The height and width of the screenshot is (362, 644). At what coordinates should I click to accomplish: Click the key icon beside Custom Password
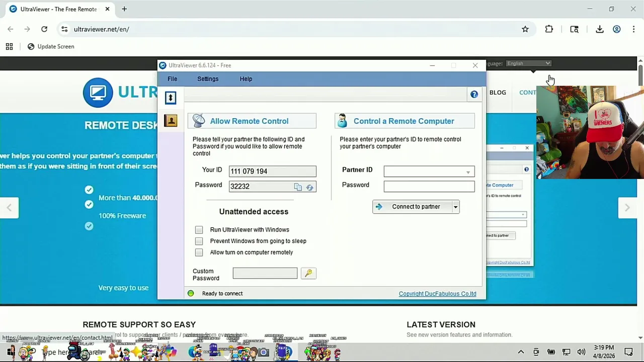308,273
